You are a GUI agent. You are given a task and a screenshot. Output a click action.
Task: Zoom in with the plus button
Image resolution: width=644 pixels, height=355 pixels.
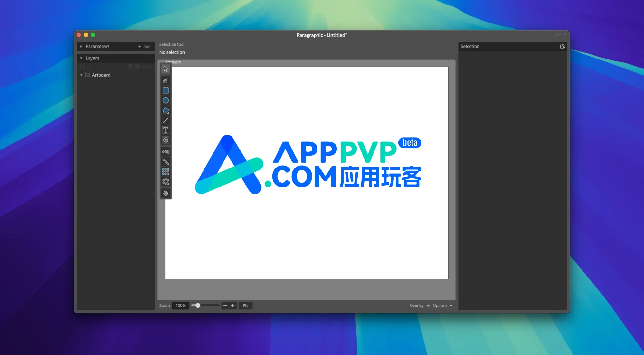[x=233, y=305]
